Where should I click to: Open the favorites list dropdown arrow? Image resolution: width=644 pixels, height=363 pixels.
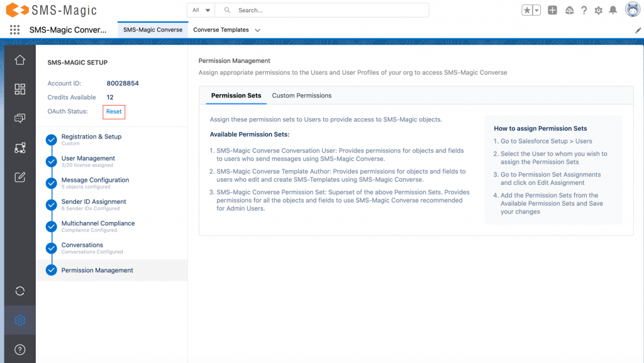(536, 10)
